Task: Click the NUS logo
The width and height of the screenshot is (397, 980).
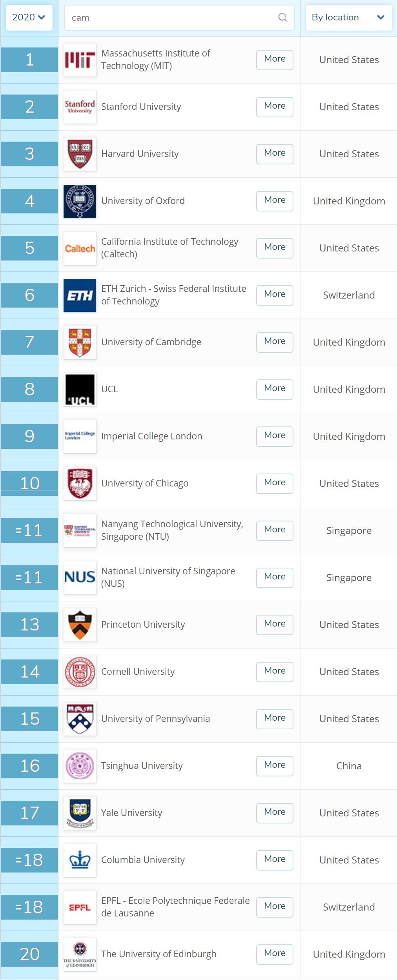Action: [x=80, y=578]
